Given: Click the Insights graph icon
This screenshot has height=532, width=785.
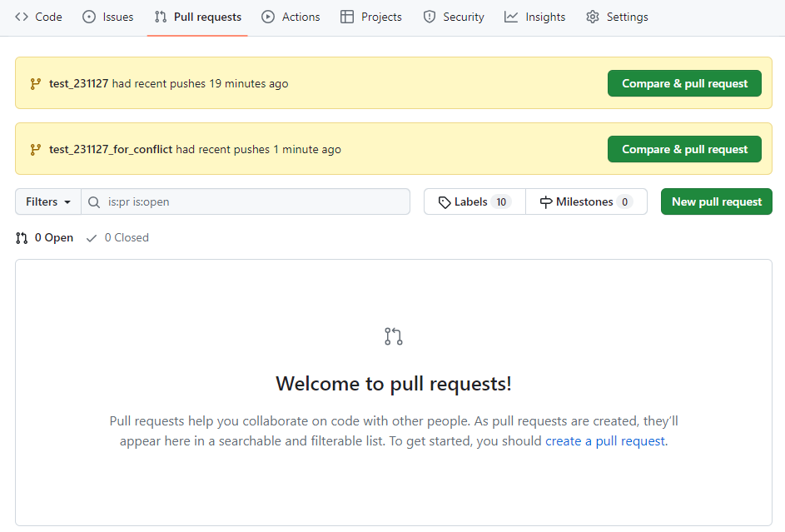Looking at the screenshot, I should tap(511, 17).
